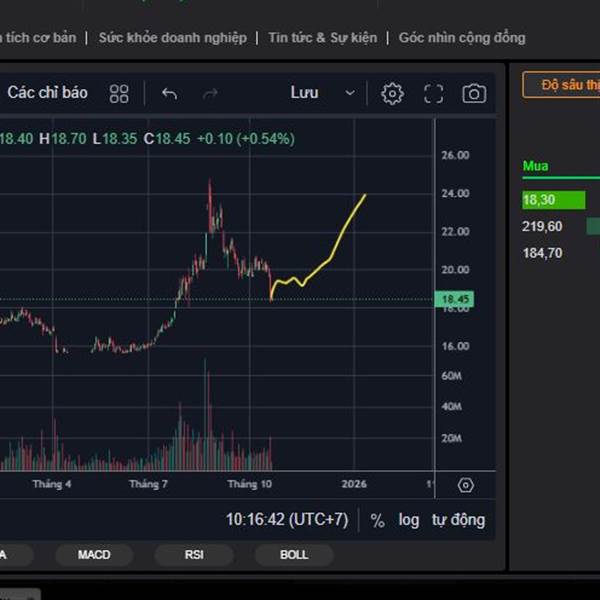Expand the Lưu dropdown chevron
600x600 pixels.
point(350,93)
